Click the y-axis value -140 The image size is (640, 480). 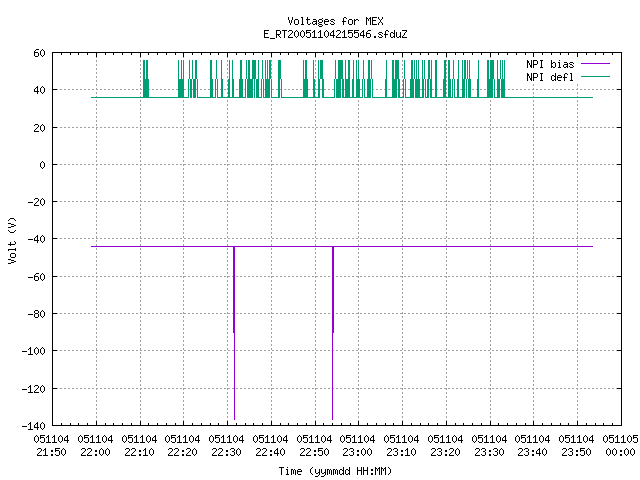[33, 426]
